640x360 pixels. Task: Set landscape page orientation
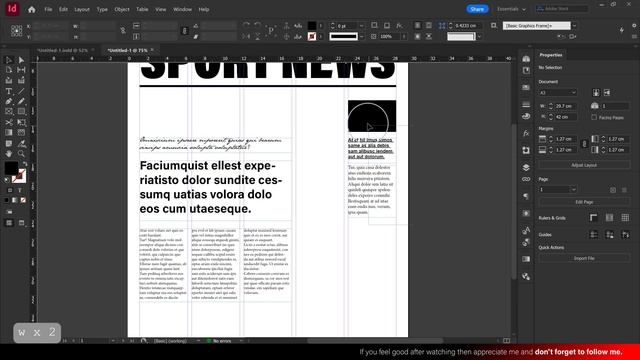point(607,93)
